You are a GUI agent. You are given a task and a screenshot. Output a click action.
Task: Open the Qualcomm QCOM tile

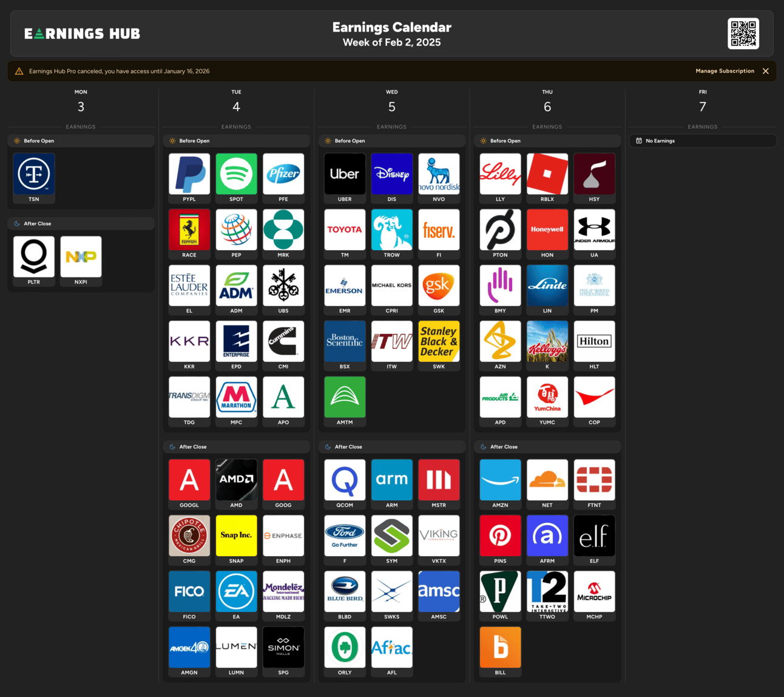tap(345, 484)
